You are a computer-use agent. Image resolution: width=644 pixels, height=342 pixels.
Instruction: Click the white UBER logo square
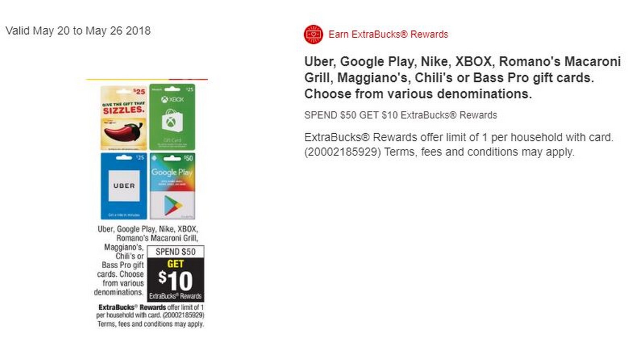(124, 186)
